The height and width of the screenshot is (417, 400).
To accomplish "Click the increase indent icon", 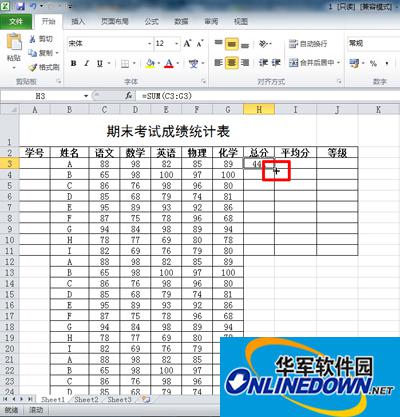I will 276,63.
